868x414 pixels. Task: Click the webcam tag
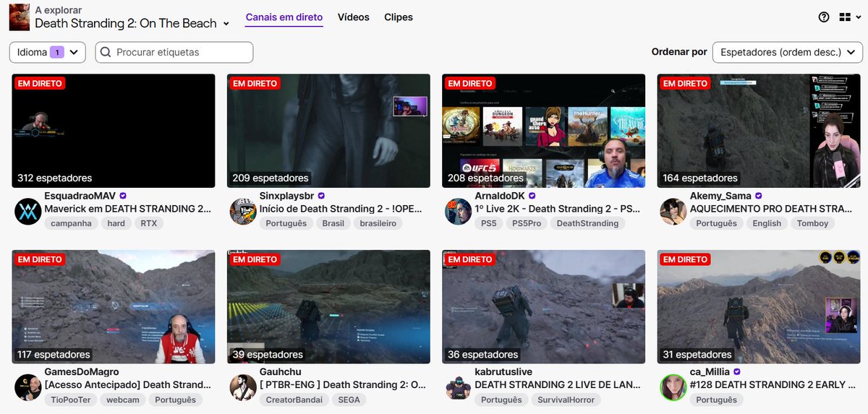[124, 400]
